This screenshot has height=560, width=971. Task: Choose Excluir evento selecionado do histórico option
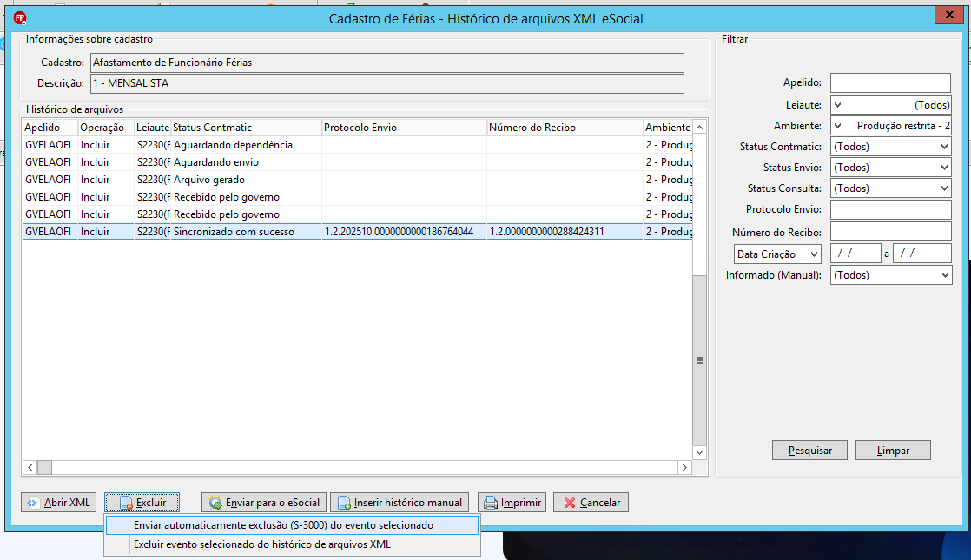point(293,544)
